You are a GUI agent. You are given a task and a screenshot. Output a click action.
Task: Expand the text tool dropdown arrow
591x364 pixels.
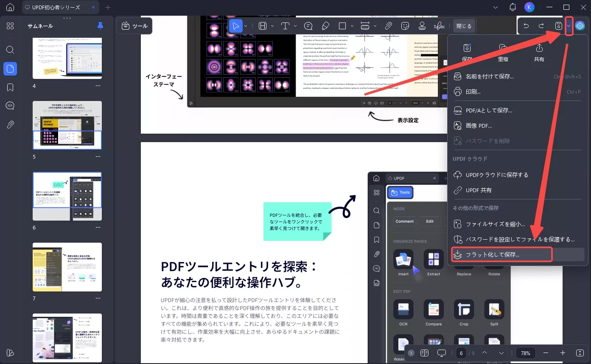click(295, 26)
